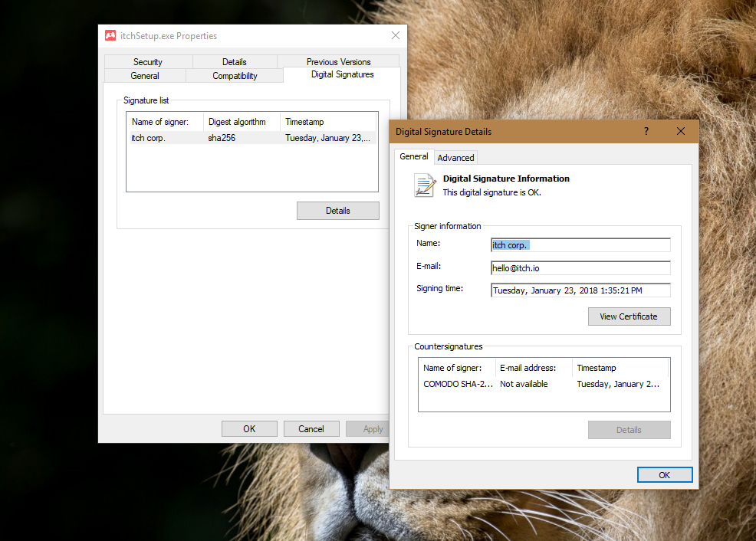Select the itch corp. signature list row
The height and width of the screenshot is (541, 756).
[251, 138]
